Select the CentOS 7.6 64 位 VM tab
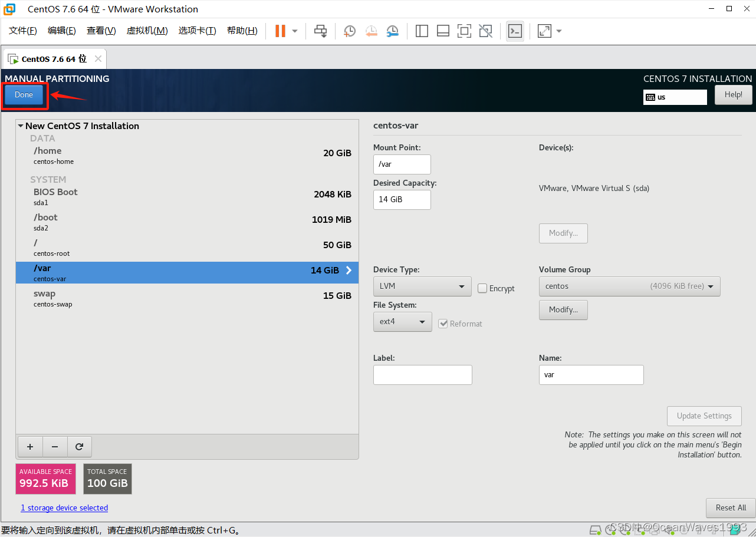Image resolution: width=756 pixels, height=537 pixels. (x=54, y=59)
